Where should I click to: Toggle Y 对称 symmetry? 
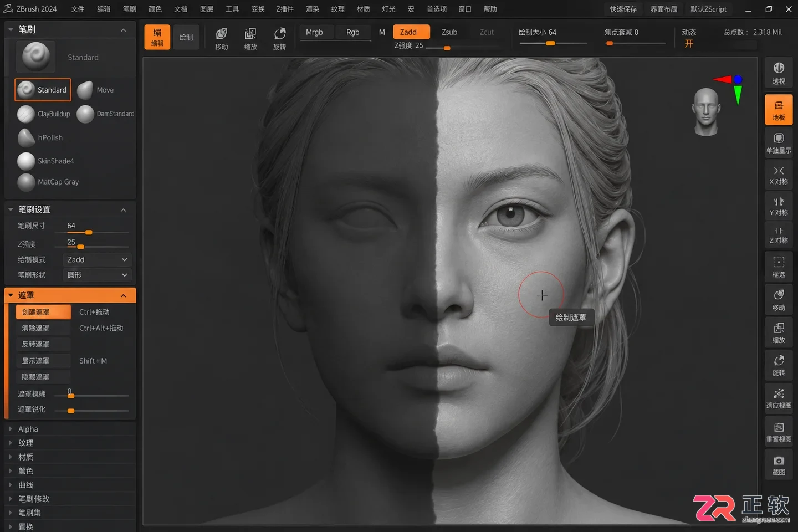pos(779,206)
